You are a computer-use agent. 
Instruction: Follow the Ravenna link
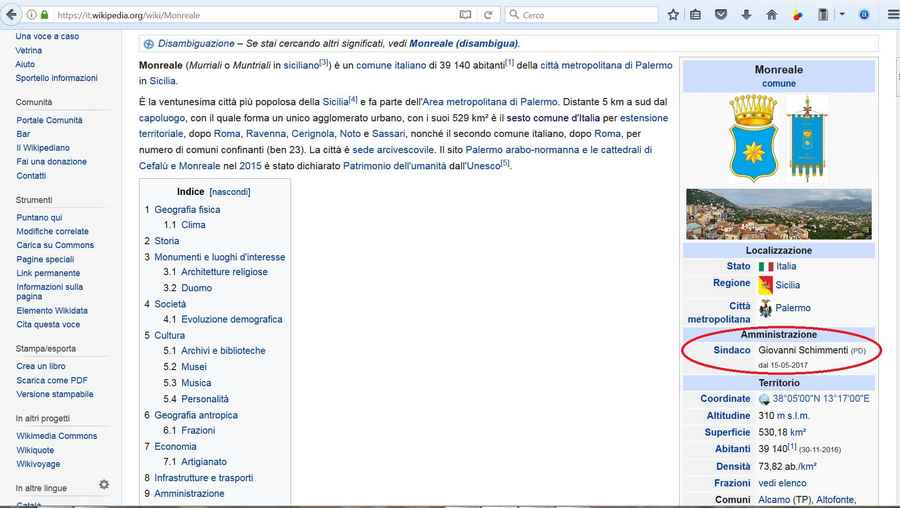coord(266,134)
